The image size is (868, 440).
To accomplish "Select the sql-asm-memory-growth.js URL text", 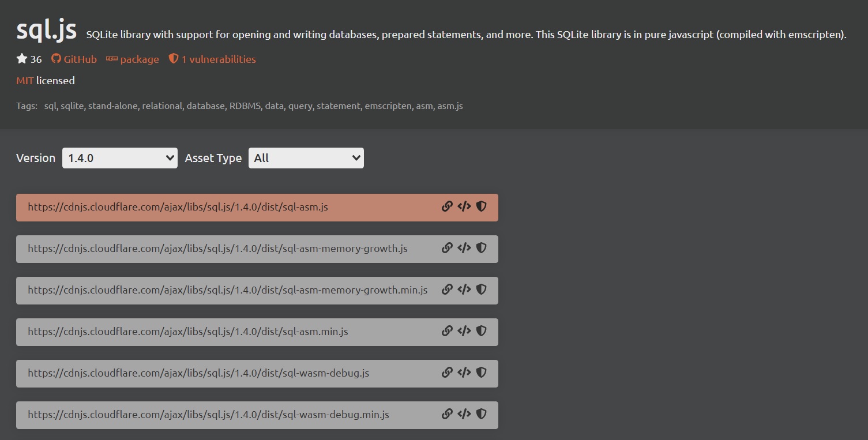I will (217, 248).
